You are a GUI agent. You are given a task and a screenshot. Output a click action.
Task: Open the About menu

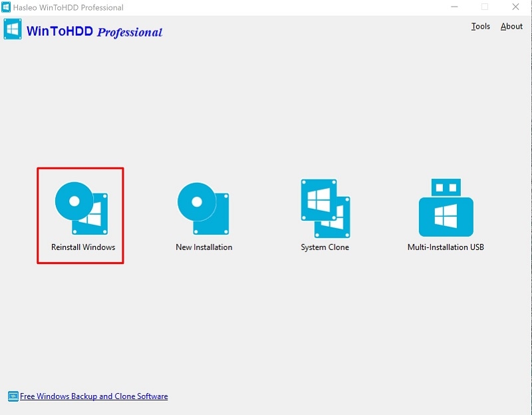pos(511,26)
